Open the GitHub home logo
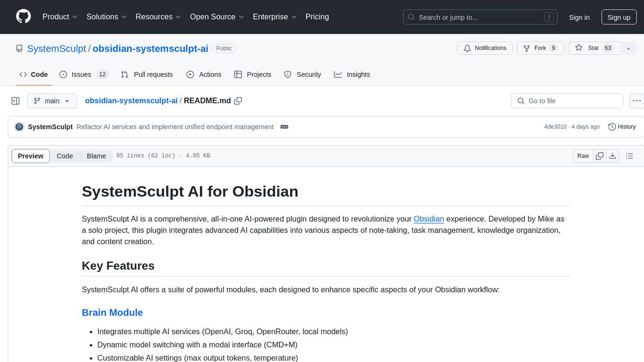This screenshot has height=362, width=644. 24,17
